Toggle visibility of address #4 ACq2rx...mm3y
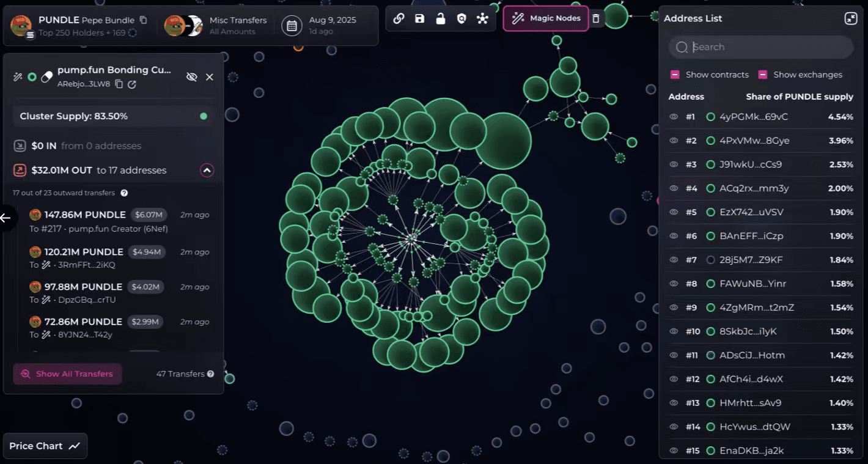The image size is (868, 464). tap(674, 188)
